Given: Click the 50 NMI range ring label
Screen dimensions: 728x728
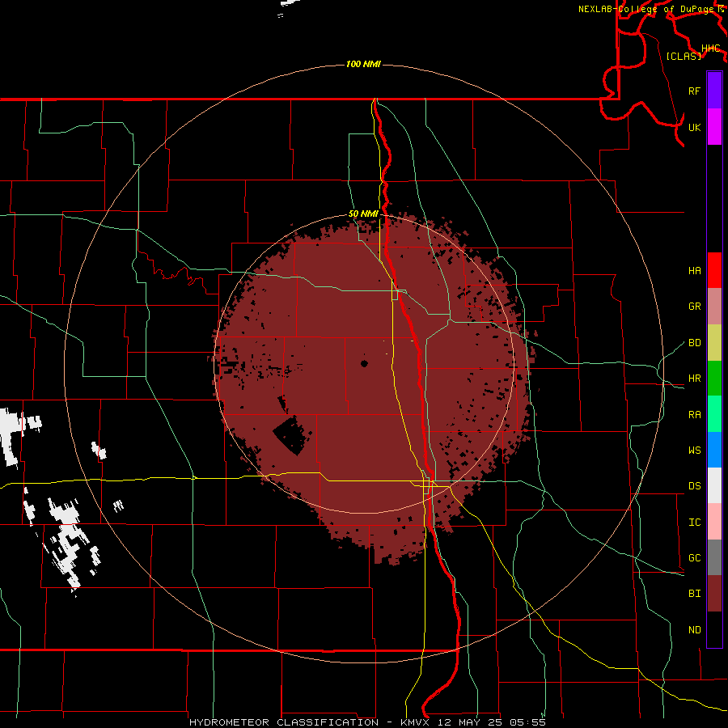Looking at the screenshot, I should pyautogui.click(x=363, y=214).
